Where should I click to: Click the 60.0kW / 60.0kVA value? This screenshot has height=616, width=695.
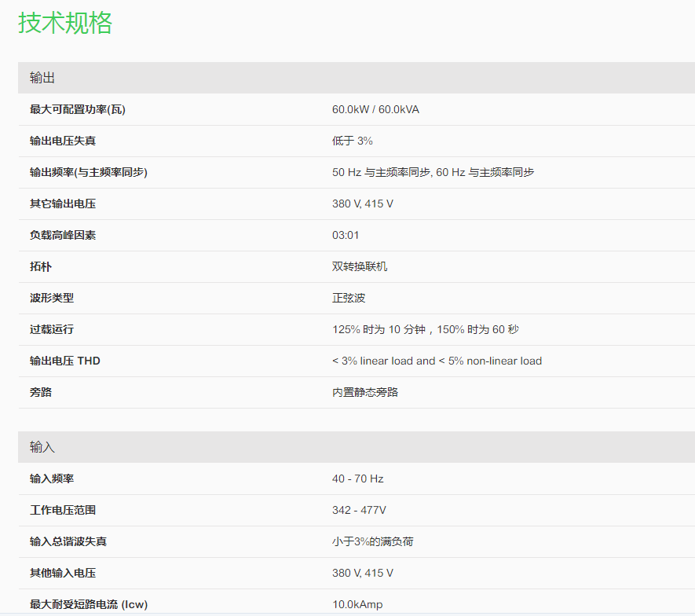click(375, 109)
